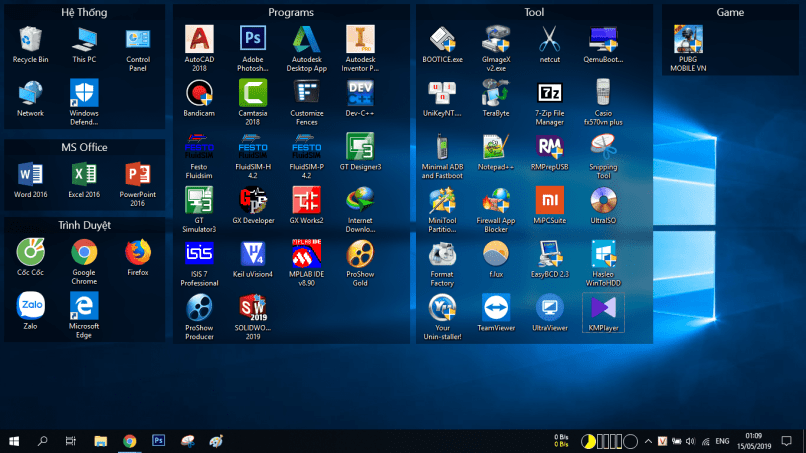Show hidden system tray icons
This screenshot has height=453, width=806.
click(x=647, y=440)
